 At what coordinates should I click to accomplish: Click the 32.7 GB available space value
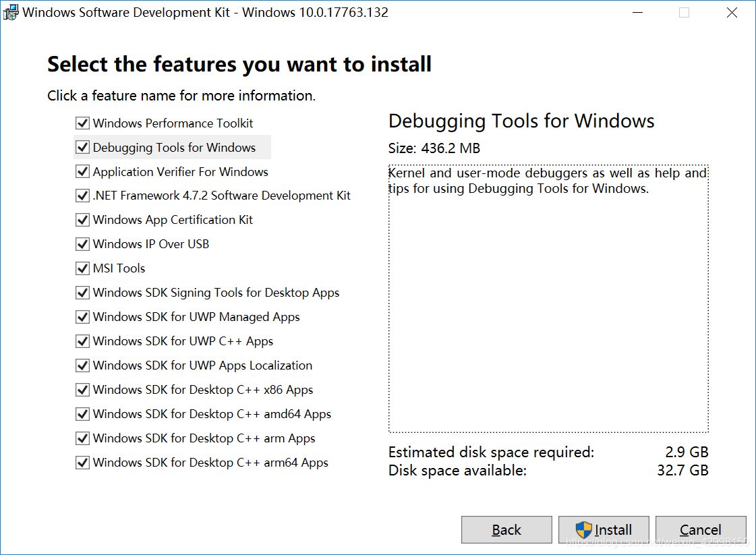pos(682,471)
